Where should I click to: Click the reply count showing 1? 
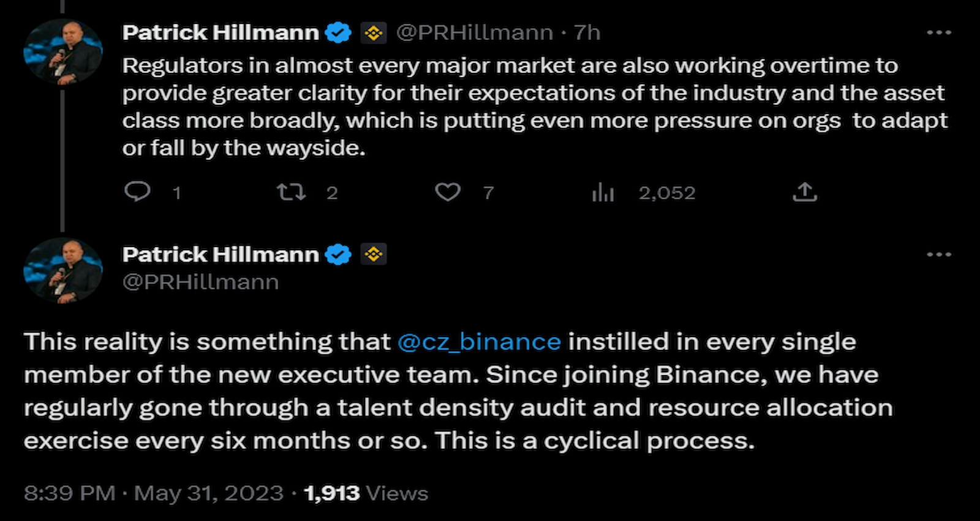(x=176, y=192)
